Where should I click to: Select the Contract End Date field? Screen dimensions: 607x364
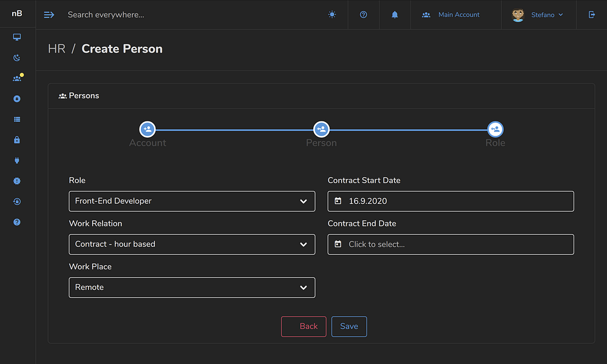pyautogui.click(x=450, y=244)
